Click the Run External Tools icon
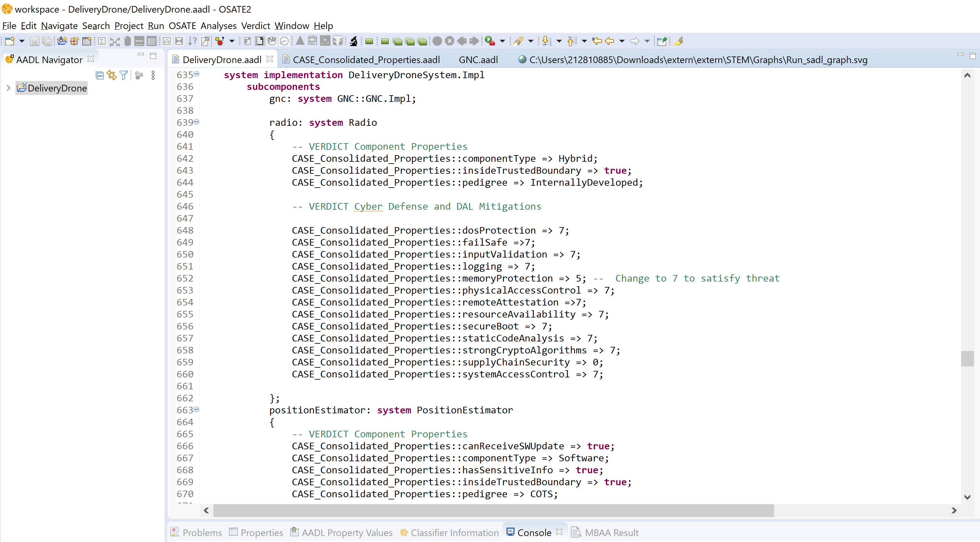 490,41
